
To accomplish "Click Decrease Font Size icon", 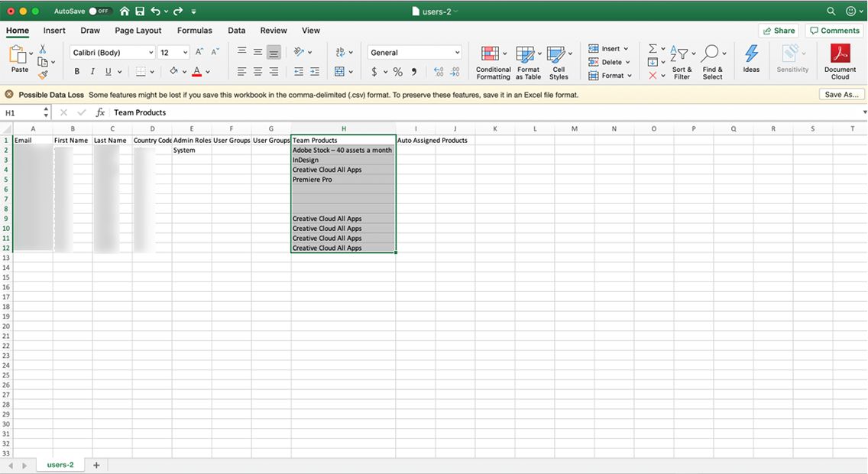I will point(215,52).
